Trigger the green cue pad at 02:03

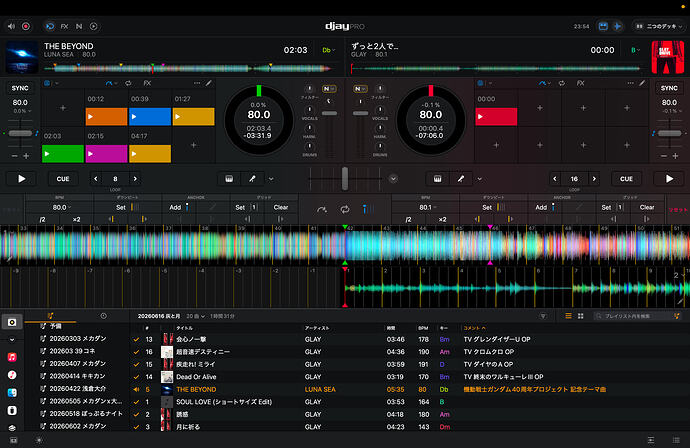[x=63, y=154]
